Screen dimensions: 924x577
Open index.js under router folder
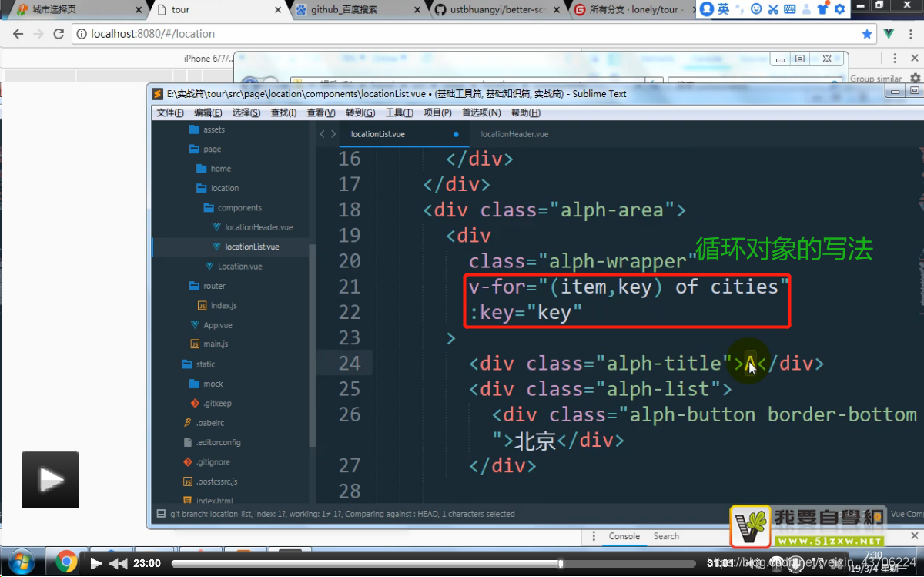[217, 306]
